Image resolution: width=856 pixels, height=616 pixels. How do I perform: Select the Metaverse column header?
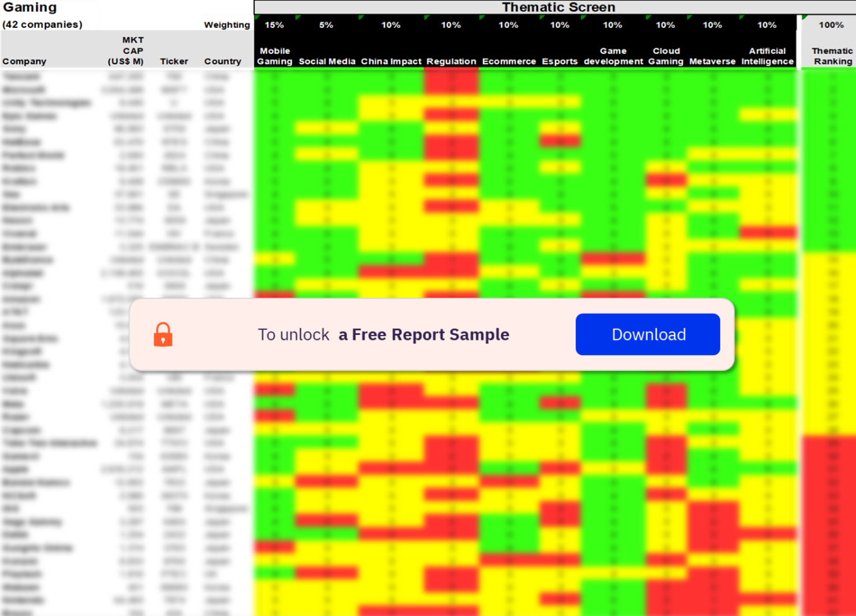point(712,62)
